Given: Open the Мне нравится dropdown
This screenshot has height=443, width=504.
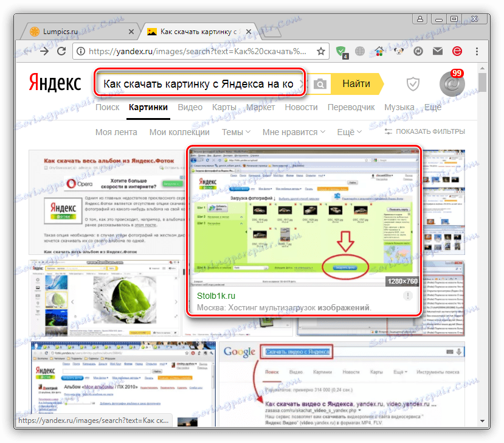Looking at the screenshot, I should pos(291,131).
